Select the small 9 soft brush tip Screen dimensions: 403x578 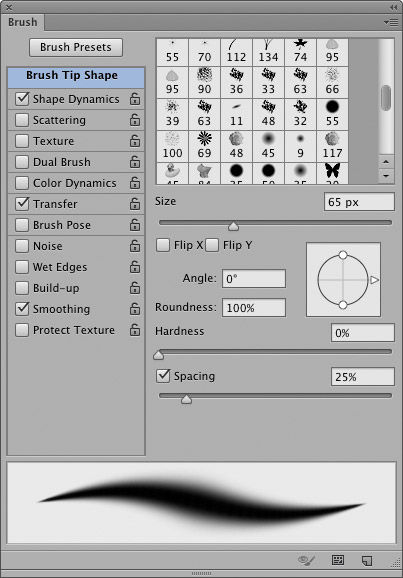pyautogui.click(x=300, y=146)
